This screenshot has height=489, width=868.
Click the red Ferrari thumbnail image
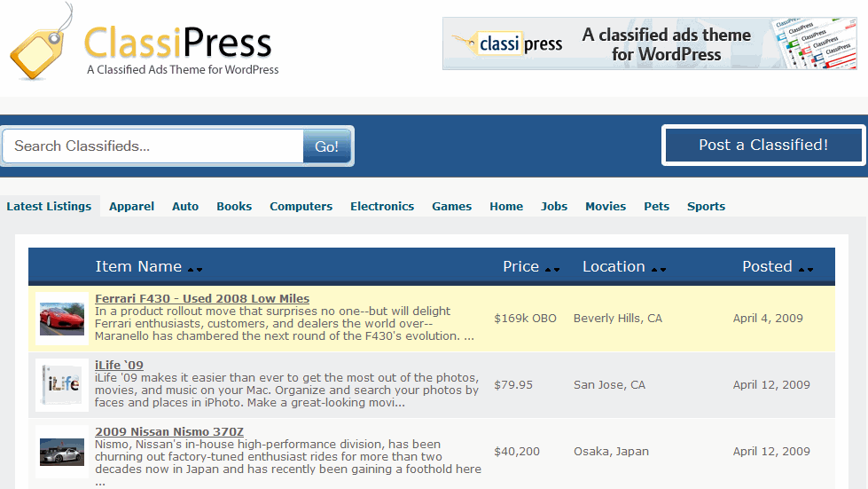tap(62, 319)
